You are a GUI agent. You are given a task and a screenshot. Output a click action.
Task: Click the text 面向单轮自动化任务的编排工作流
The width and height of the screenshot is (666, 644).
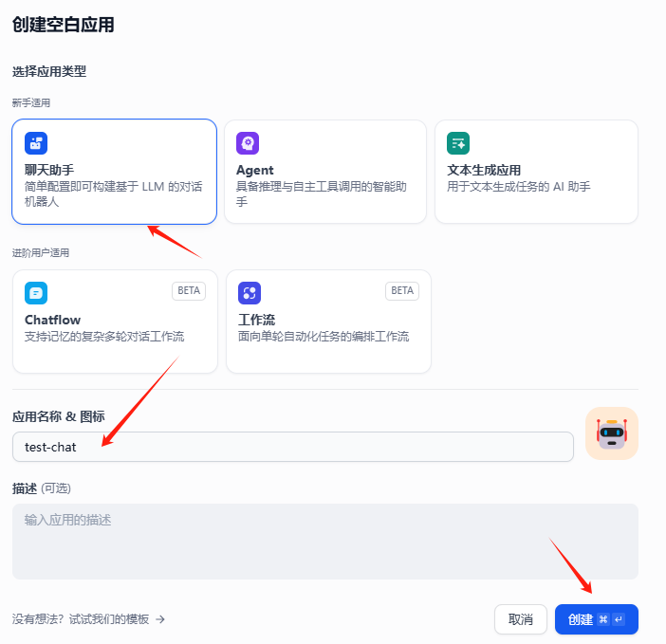click(x=324, y=336)
